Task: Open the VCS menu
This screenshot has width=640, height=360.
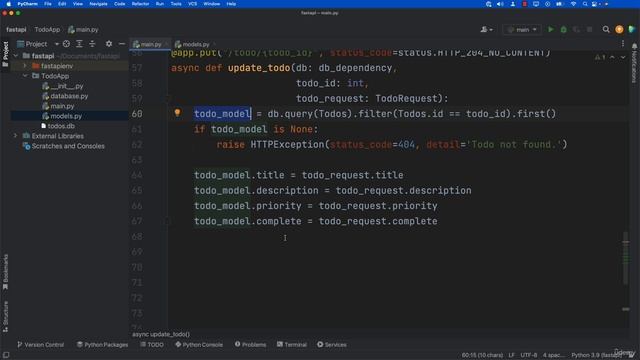Action: pos(192,4)
